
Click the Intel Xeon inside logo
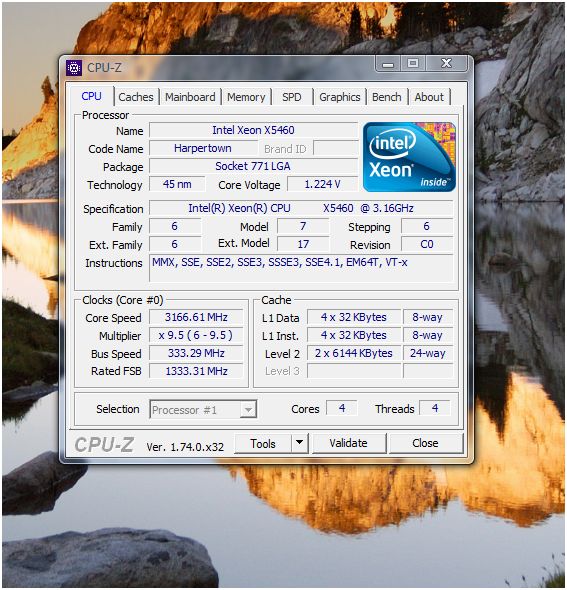click(x=409, y=157)
